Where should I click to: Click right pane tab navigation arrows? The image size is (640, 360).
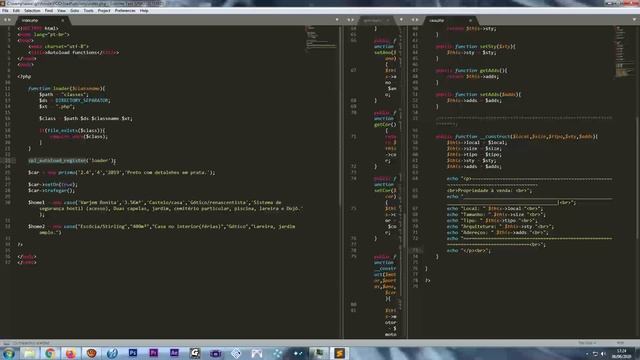[x=415, y=20]
